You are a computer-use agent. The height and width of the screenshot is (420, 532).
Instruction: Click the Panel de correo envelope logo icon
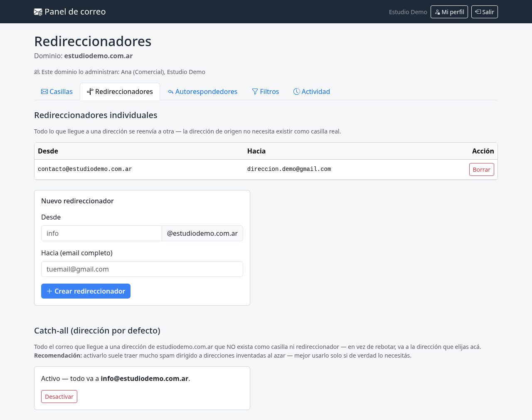38,12
